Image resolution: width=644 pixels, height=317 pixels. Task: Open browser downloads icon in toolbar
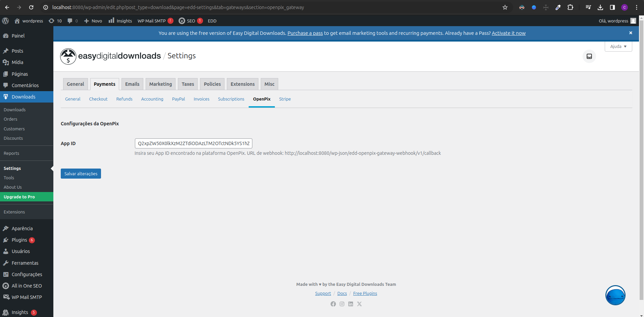point(600,7)
